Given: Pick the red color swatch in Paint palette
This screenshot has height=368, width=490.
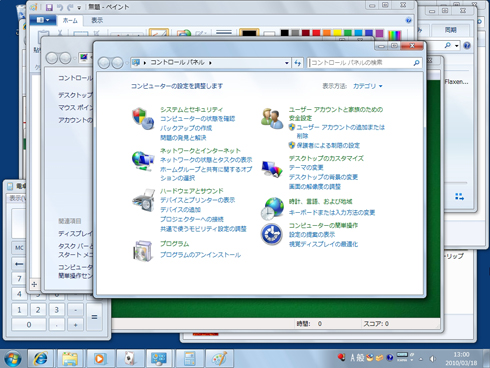Looking at the screenshot, I should pos(316,33).
